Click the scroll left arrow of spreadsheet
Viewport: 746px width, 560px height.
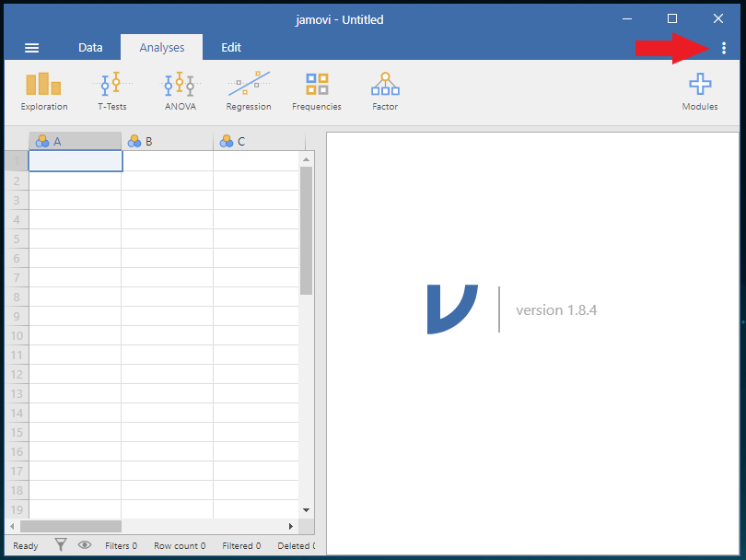12,526
